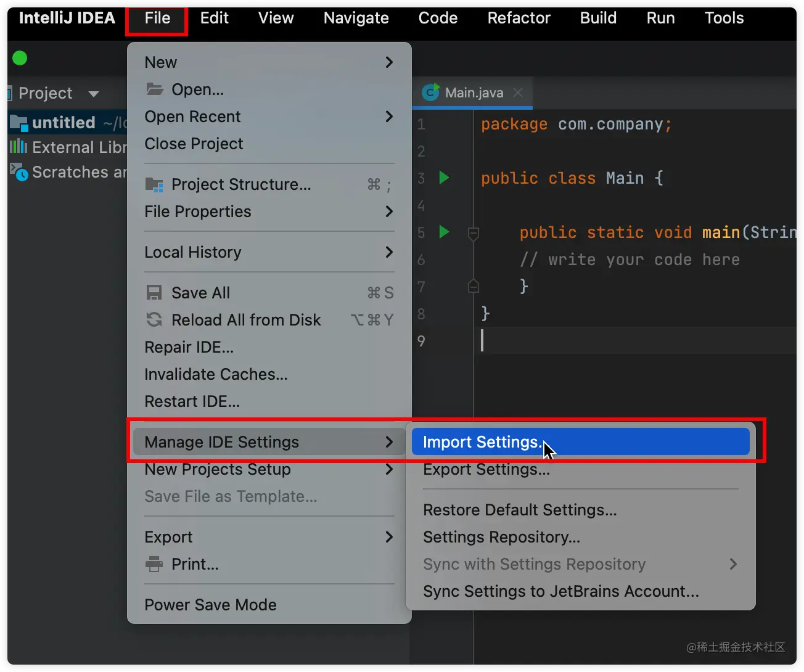Open the Tools menu

click(724, 18)
